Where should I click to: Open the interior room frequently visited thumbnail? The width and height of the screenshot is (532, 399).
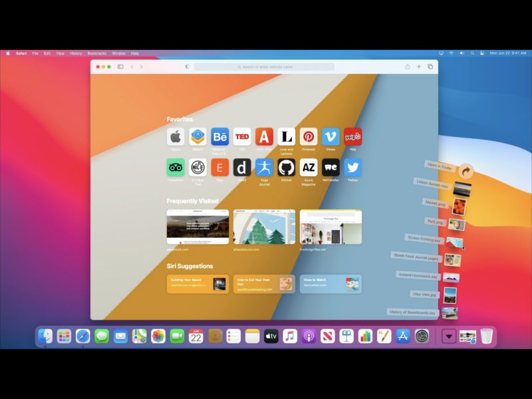tap(331, 227)
